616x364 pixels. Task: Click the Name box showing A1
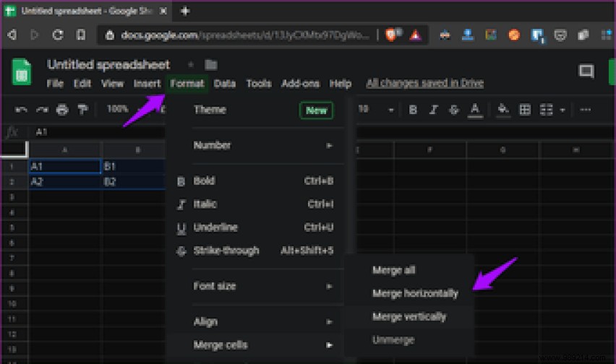pyautogui.click(x=41, y=132)
